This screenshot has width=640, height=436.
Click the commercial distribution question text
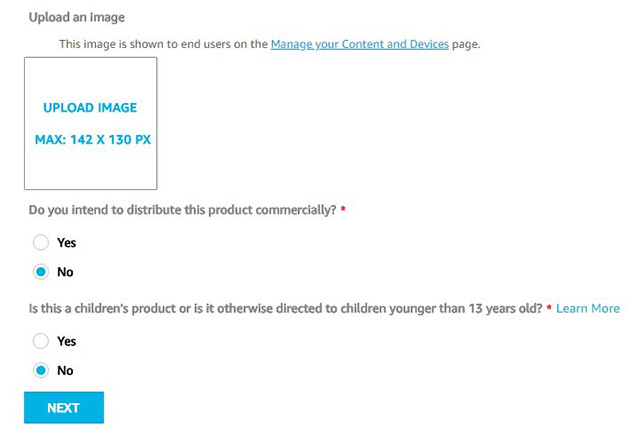(180, 210)
